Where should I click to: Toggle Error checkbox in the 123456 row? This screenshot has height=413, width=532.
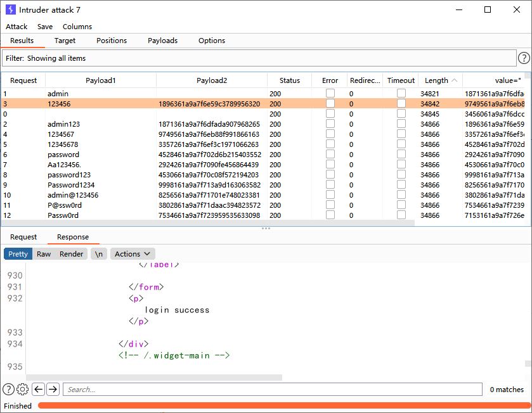330,103
